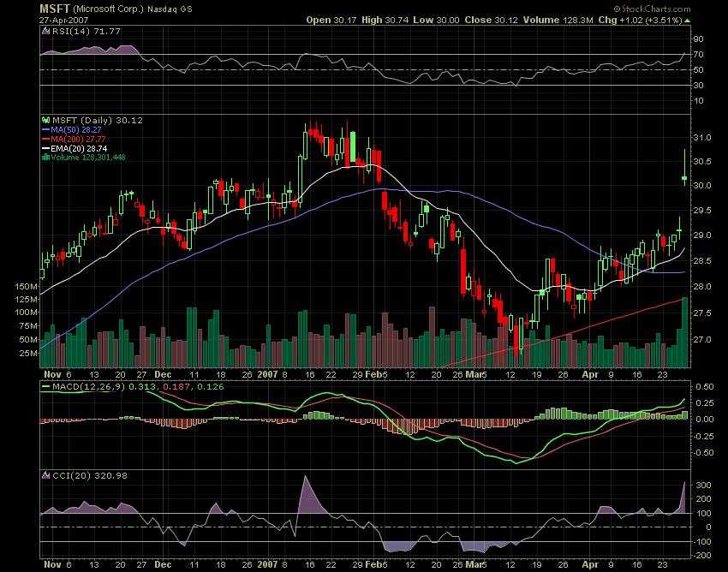Click the copyright symbol before StockCharts.com
The image size is (728, 572).
617,9
